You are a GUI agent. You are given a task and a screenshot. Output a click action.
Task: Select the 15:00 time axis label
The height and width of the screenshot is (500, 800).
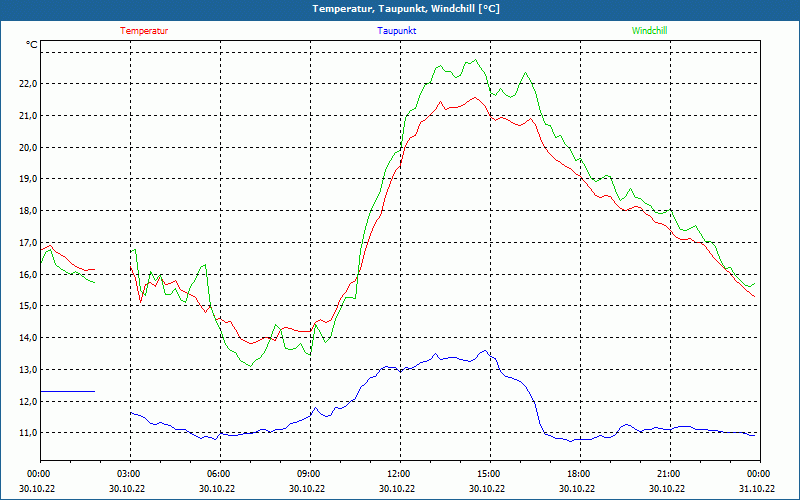(488, 474)
